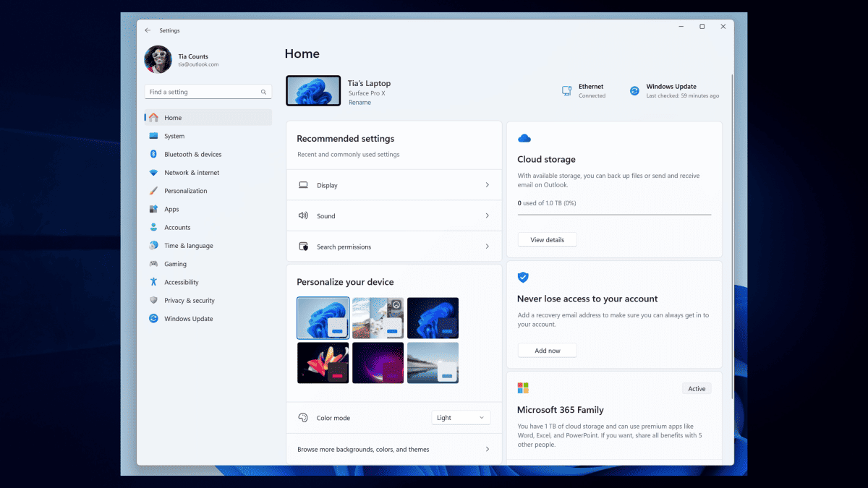Expand Display settings chevron

click(487, 185)
